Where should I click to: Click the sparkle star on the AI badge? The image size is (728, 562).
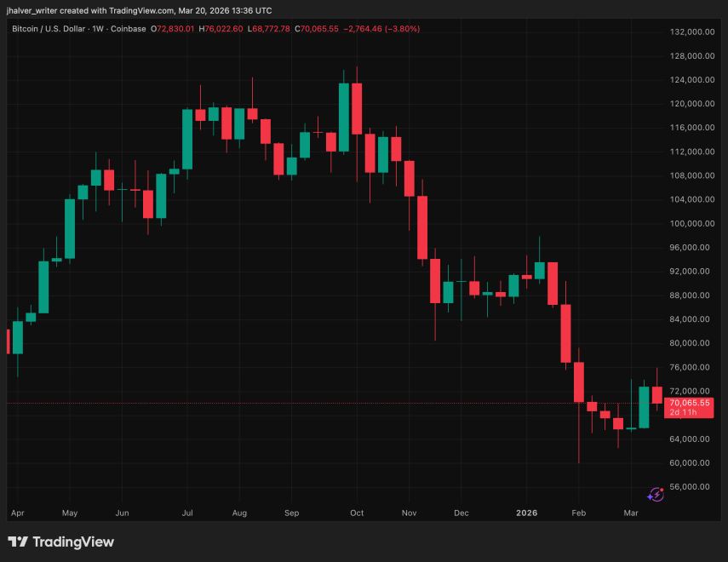650,497
